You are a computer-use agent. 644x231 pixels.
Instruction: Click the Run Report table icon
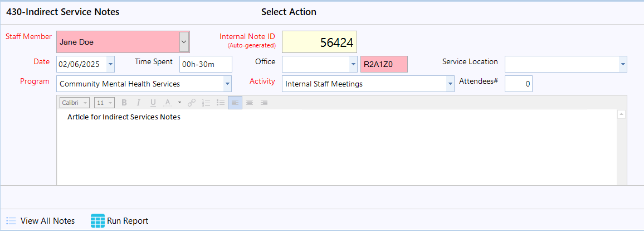(97, 221)
